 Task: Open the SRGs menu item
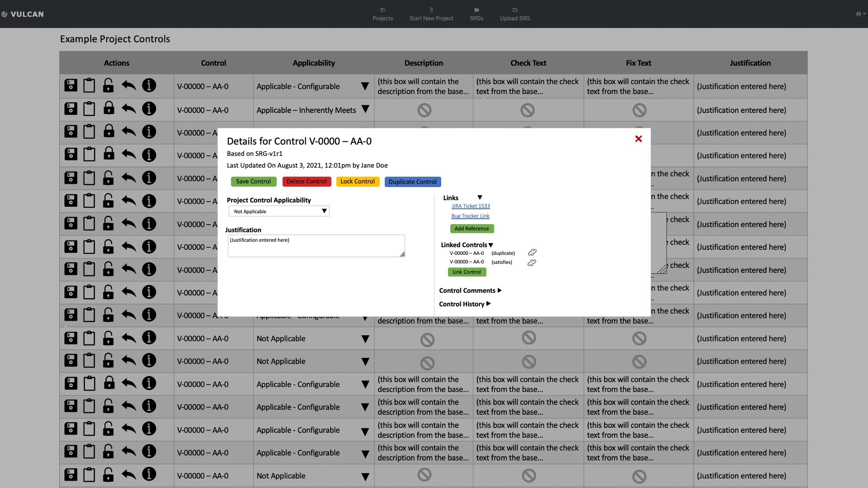pos(476,14)
